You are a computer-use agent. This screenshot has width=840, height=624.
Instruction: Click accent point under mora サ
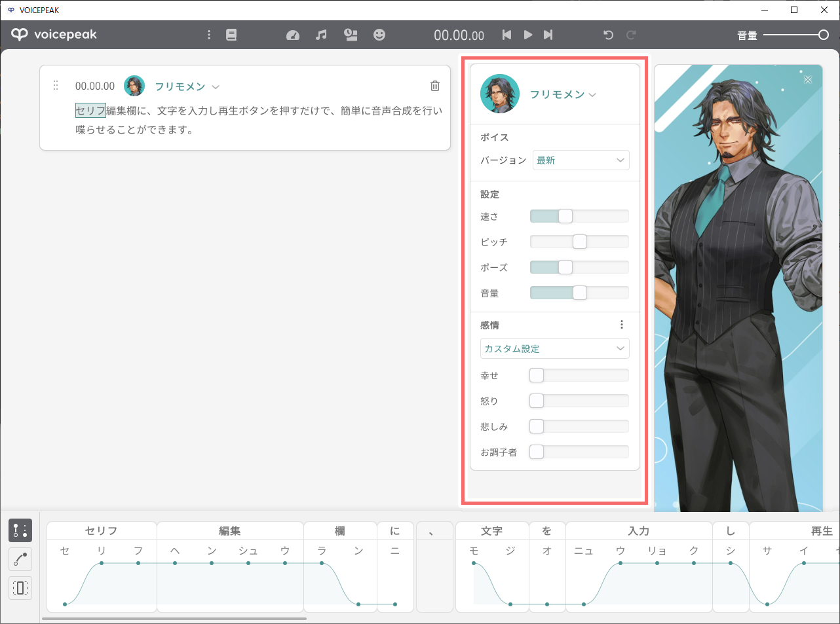pos(767,604)
